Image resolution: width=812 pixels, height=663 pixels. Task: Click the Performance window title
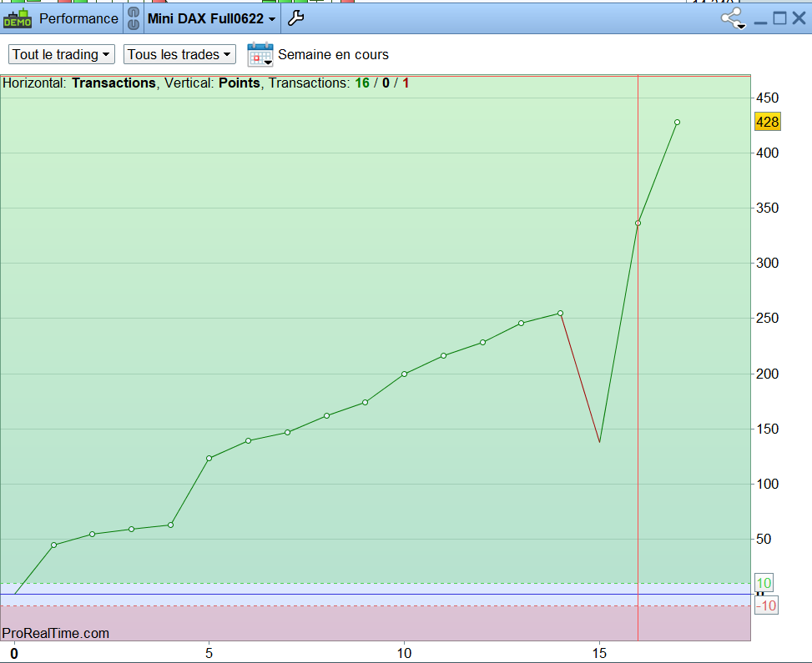(78, 18)
